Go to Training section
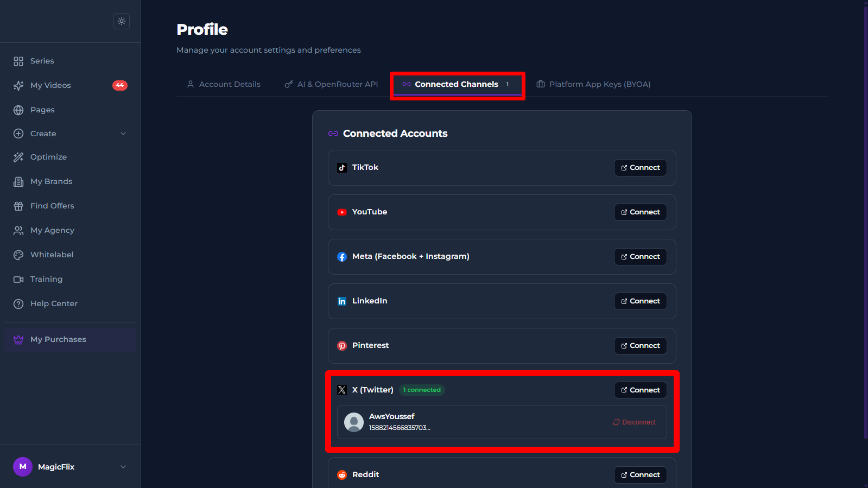The height and width of the screenshot is (488, 868). pos(71,280)
